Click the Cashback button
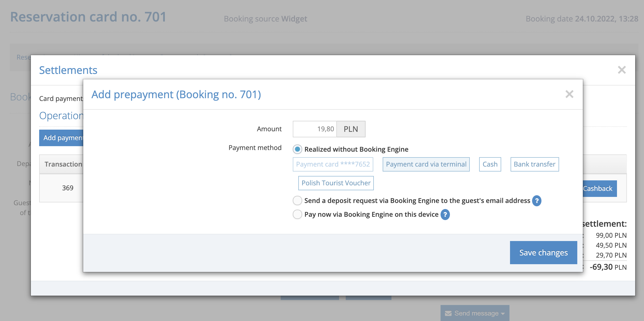This screenshot has height=321, width=644. (x=599, y=189)
